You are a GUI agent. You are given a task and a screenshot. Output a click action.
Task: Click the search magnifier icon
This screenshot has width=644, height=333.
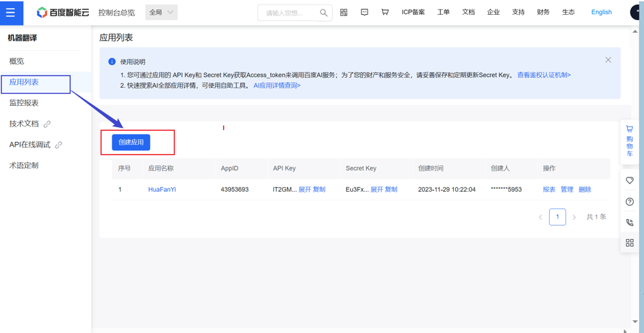[x=323, y=12]
